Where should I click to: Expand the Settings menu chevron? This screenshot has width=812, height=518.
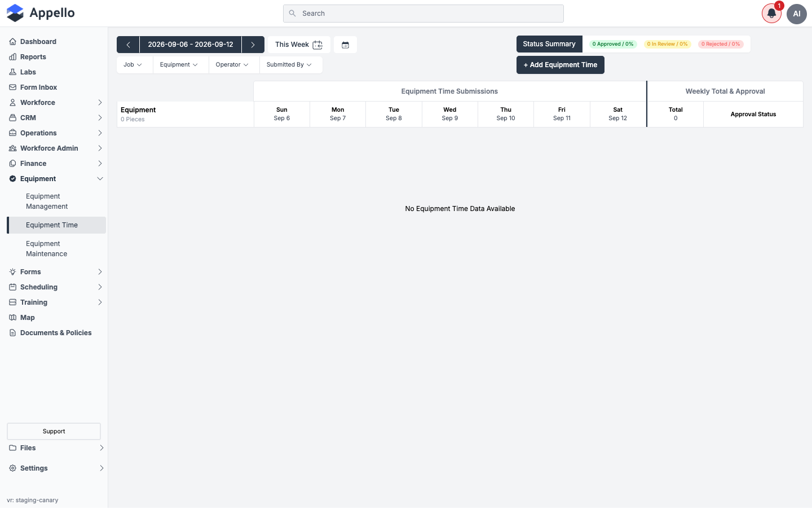point(101,468)
